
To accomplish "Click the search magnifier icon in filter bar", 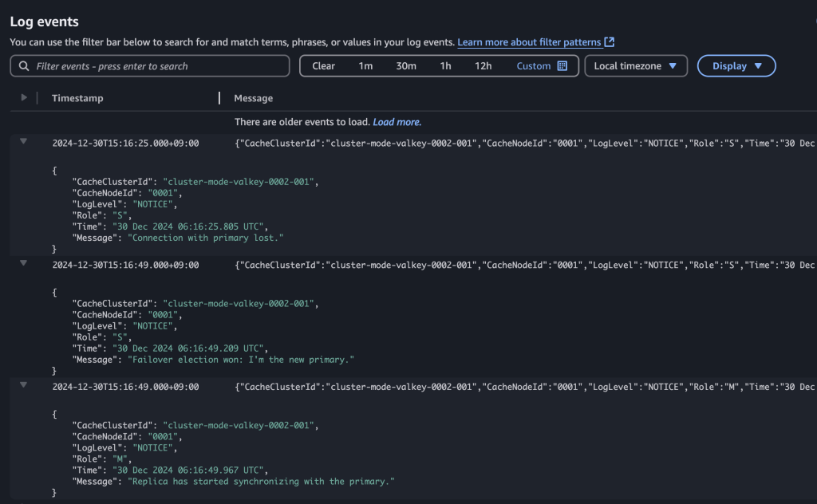I will click(24, 66).
